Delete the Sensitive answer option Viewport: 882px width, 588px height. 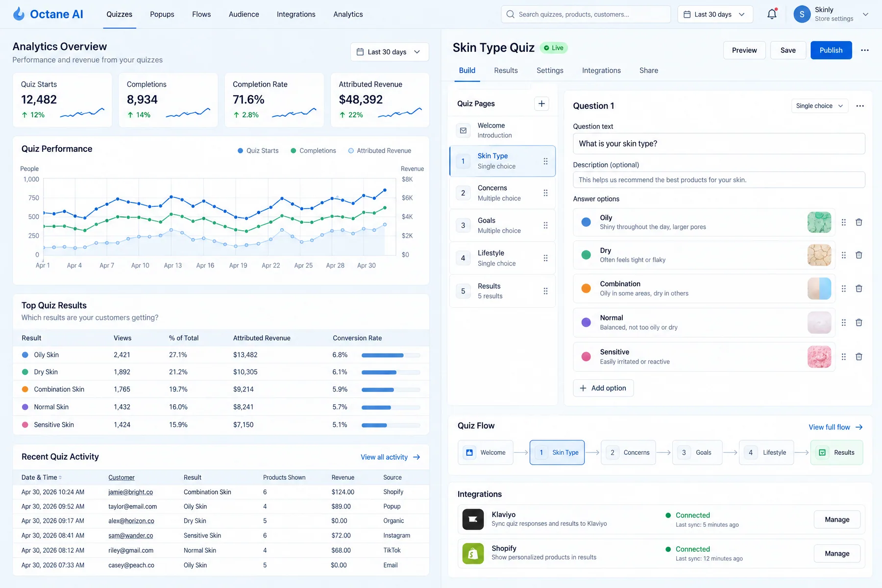[x=859, y=357]
